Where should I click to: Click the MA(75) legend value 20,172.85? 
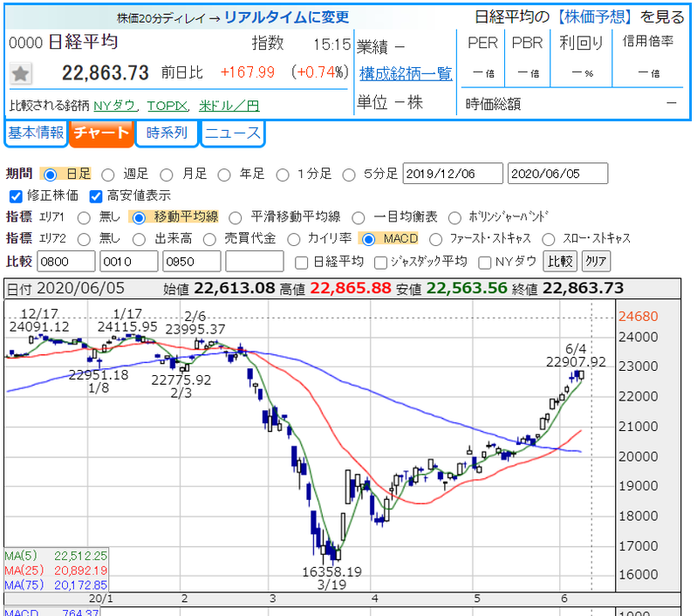(x=80, y=585)
